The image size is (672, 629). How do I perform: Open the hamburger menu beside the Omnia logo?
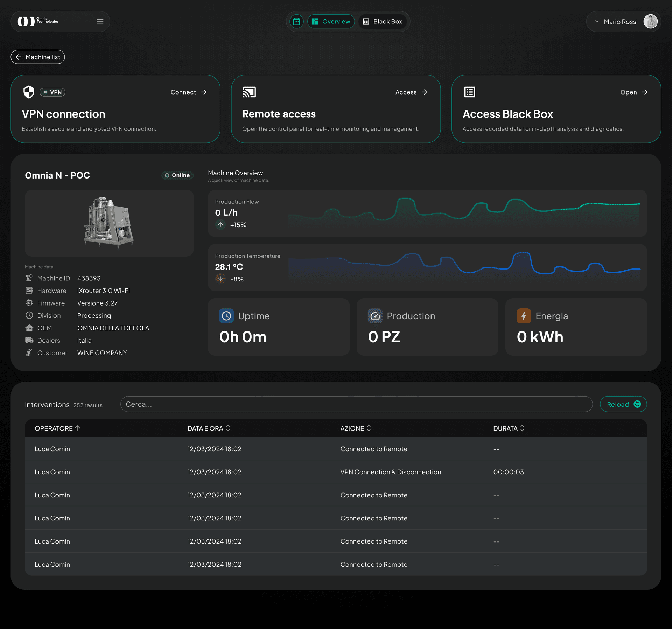[x=100, y=21]
